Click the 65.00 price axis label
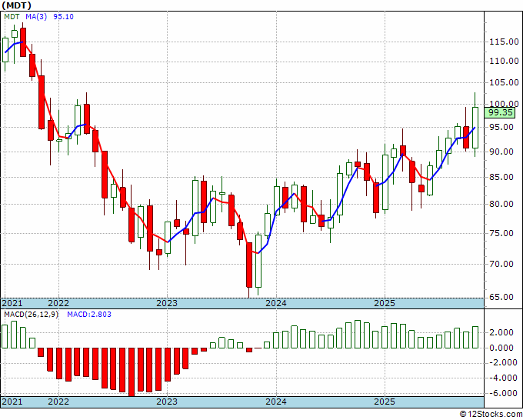Viewport: 523px width, 420px height. (x=501, y=297)
